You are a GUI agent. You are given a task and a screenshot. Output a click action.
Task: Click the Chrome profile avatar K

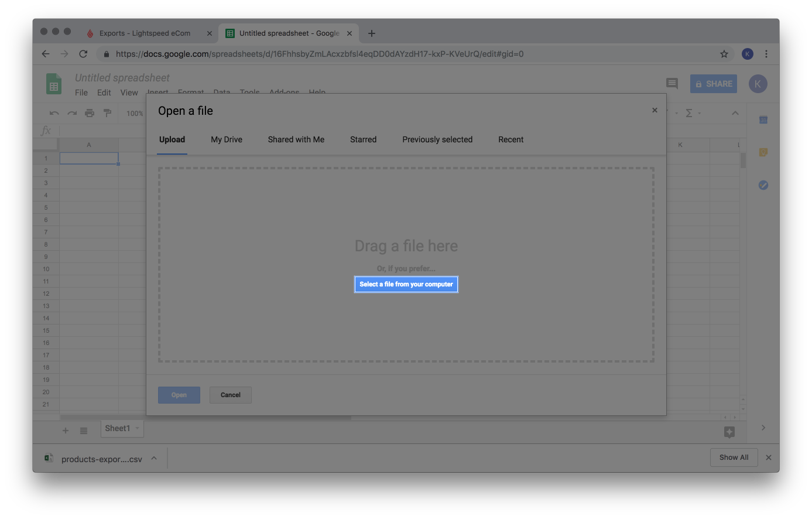(748, 54)
